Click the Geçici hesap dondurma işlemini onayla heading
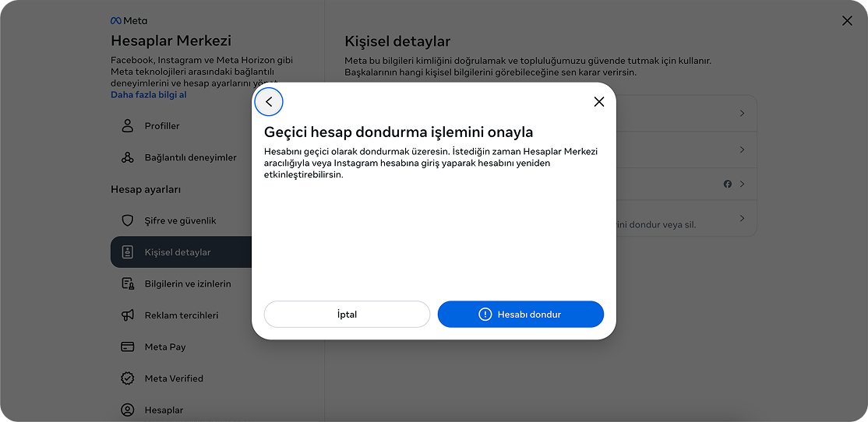The height and width of the screenshot is (422, 868). [x=399, y=132]
